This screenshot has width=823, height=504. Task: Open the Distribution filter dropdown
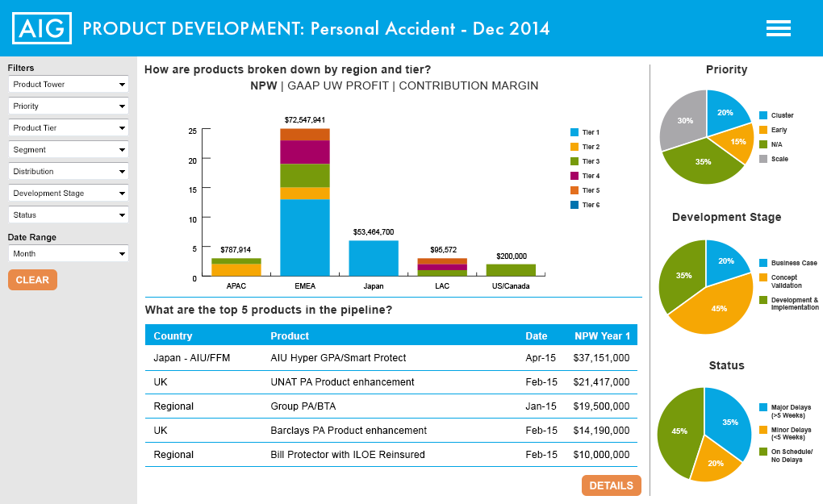69,172
